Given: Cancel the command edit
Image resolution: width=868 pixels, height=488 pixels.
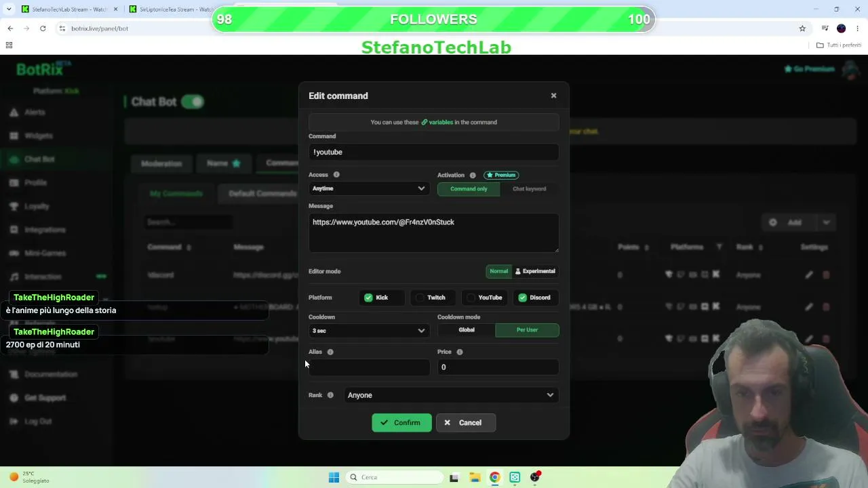Looking at the screenshot, I should tap(465, 423).
